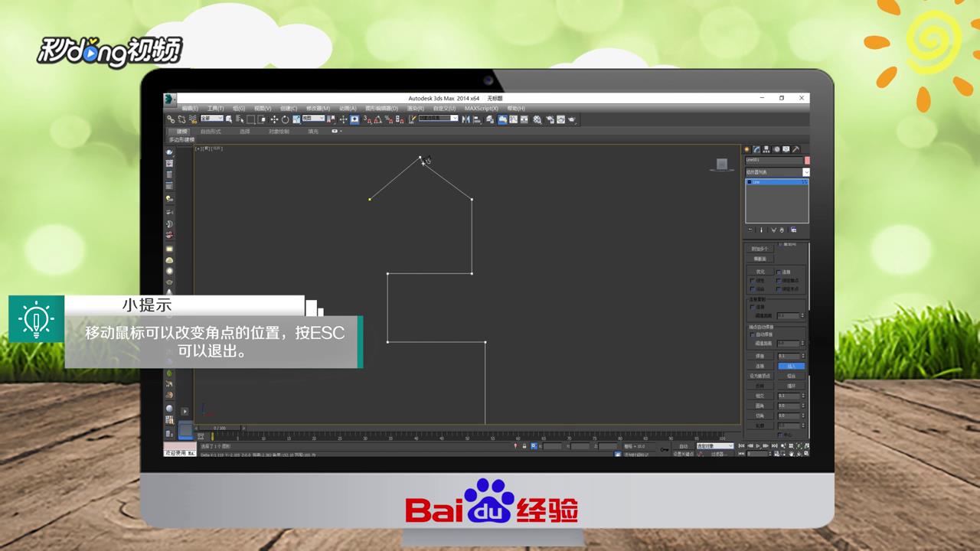Open the 修改器(M) menu

[318, 109]
